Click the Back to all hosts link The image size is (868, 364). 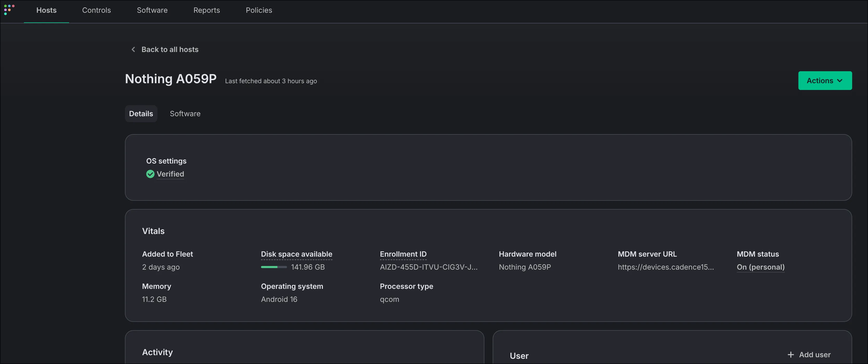point(165,50)
